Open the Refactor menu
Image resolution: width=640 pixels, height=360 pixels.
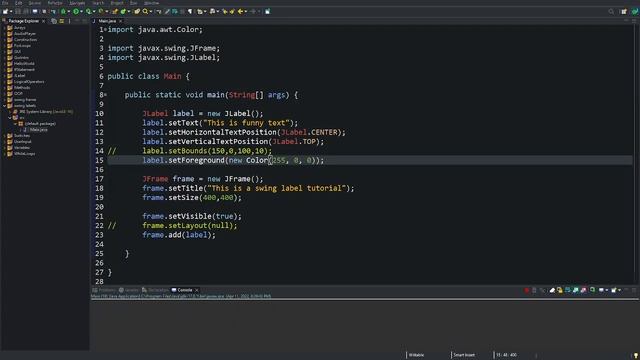point(55,3)
